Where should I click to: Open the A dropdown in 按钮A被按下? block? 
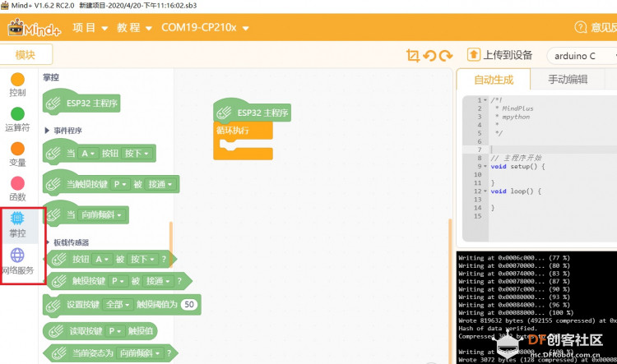point(101,259)
